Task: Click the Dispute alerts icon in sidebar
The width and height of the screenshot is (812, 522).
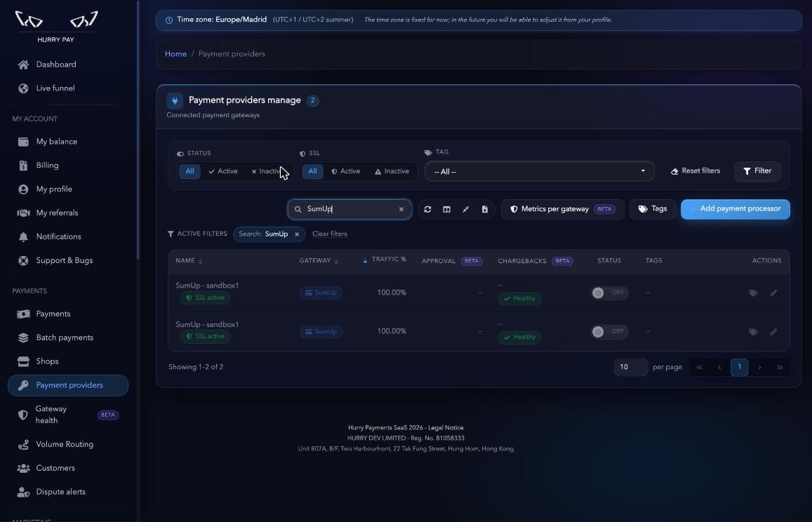Action: tap(23, 492)
